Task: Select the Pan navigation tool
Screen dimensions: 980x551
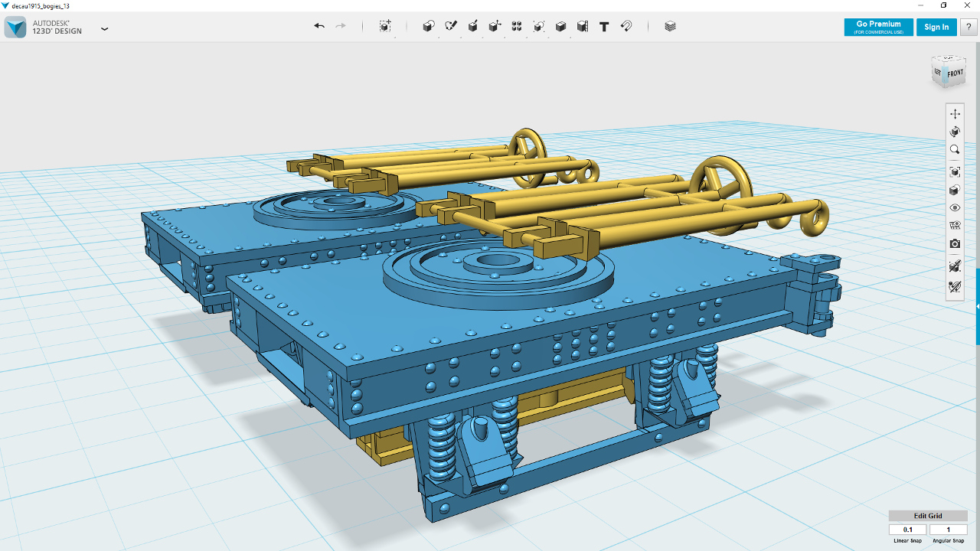Action: (x=955, y=114)
